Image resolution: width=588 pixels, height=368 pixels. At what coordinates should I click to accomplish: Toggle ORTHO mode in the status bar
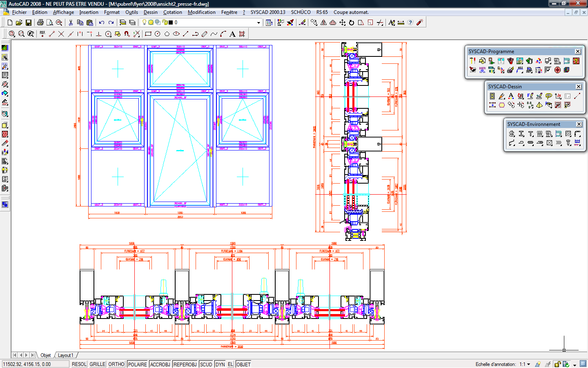coord(116,364)
